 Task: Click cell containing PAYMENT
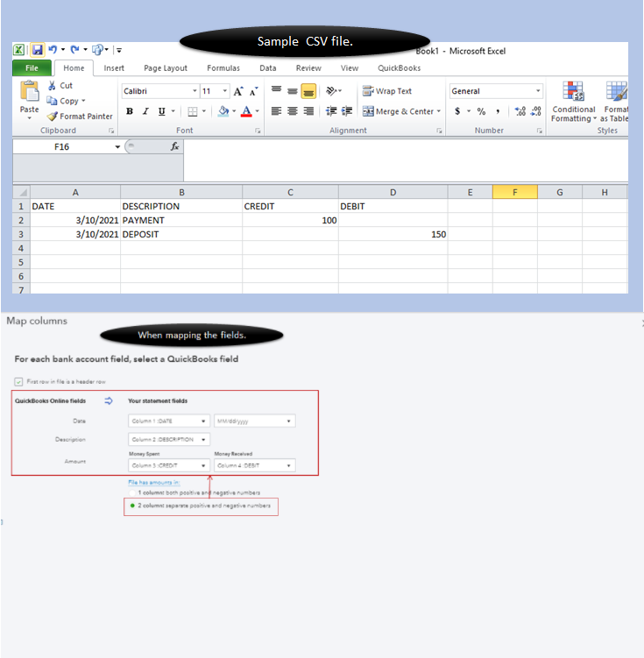[x=181, y=220]
